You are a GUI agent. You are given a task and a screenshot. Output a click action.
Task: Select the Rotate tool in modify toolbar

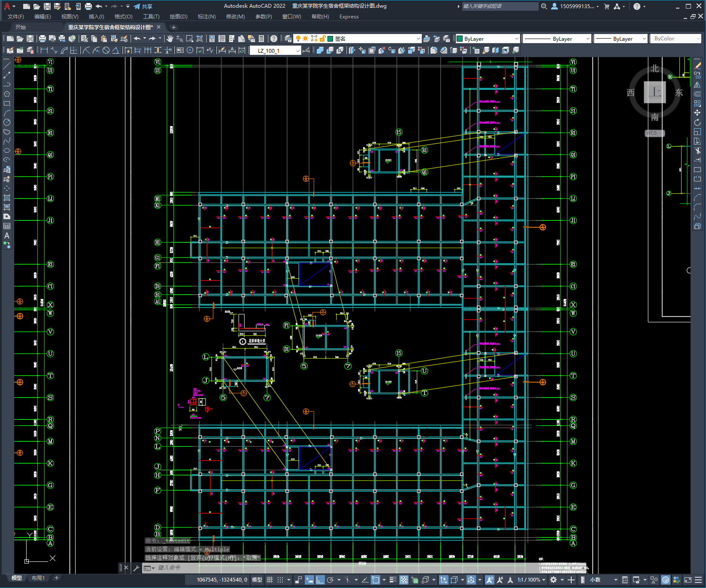697,122
